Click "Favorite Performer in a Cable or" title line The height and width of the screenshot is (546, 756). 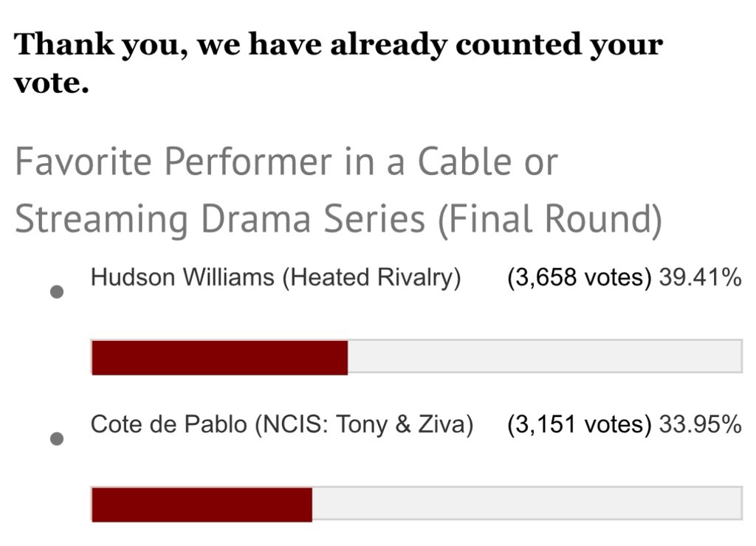[x=286, y=161]
